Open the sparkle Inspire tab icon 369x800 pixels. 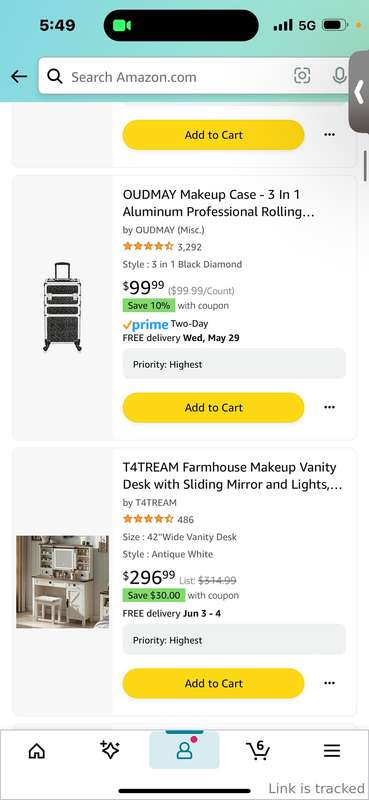[110, 749]
